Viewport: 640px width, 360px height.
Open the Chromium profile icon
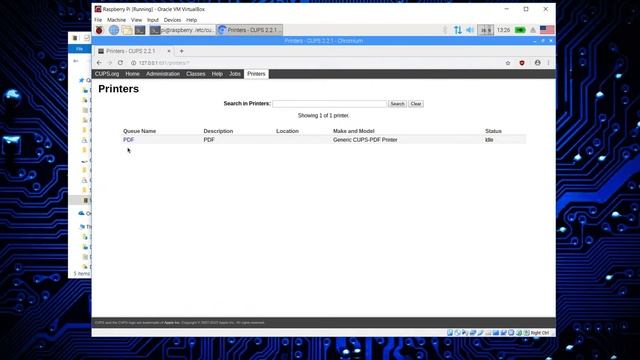537,63
